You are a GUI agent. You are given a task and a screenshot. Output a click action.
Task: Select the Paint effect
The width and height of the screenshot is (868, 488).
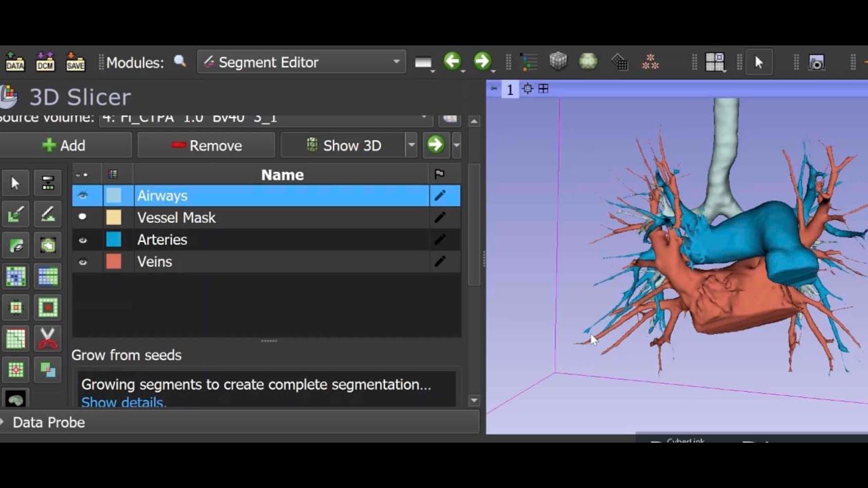[x=16, y=215]
